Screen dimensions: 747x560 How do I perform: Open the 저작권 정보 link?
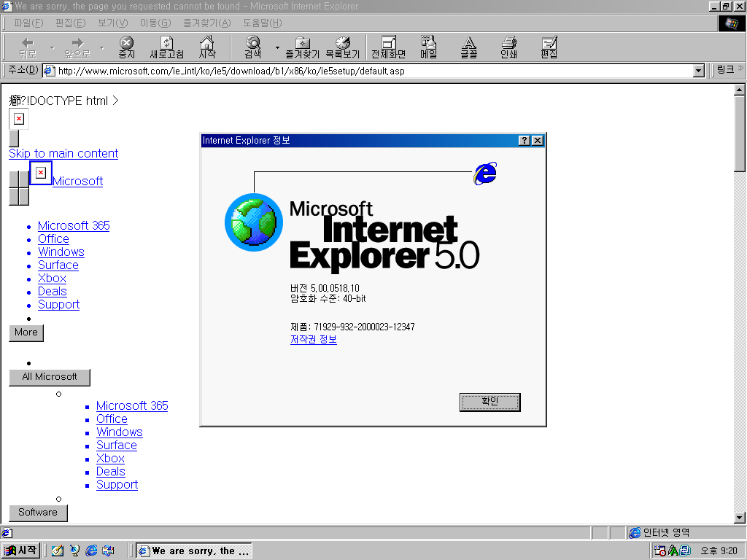click(314, 340)
